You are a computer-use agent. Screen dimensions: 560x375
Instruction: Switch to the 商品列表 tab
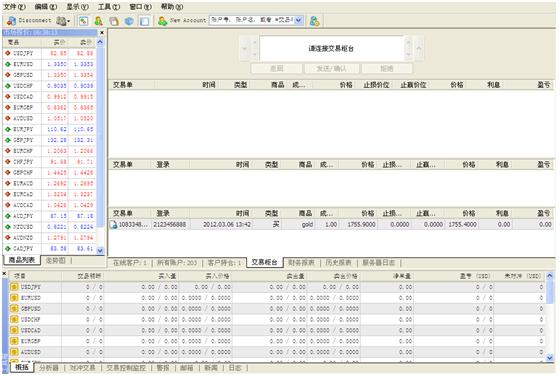click(x=22, y=260)
